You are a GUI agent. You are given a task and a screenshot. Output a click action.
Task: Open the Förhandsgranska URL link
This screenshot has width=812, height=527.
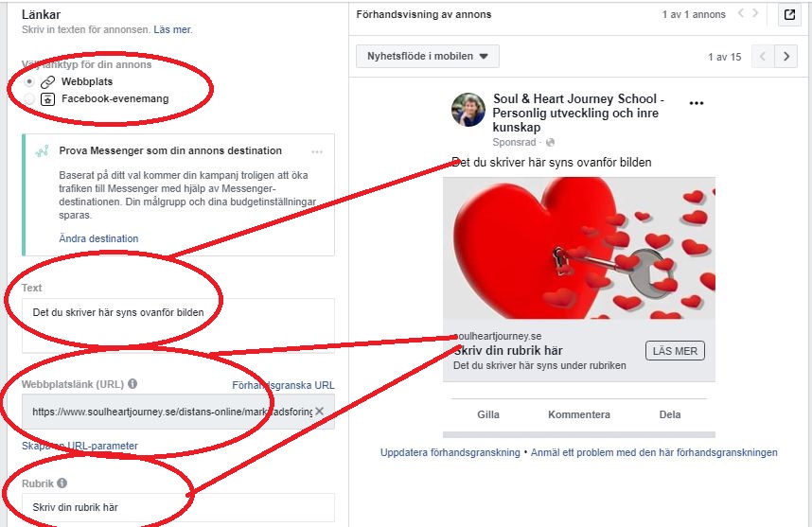click(x=283, y=385)
